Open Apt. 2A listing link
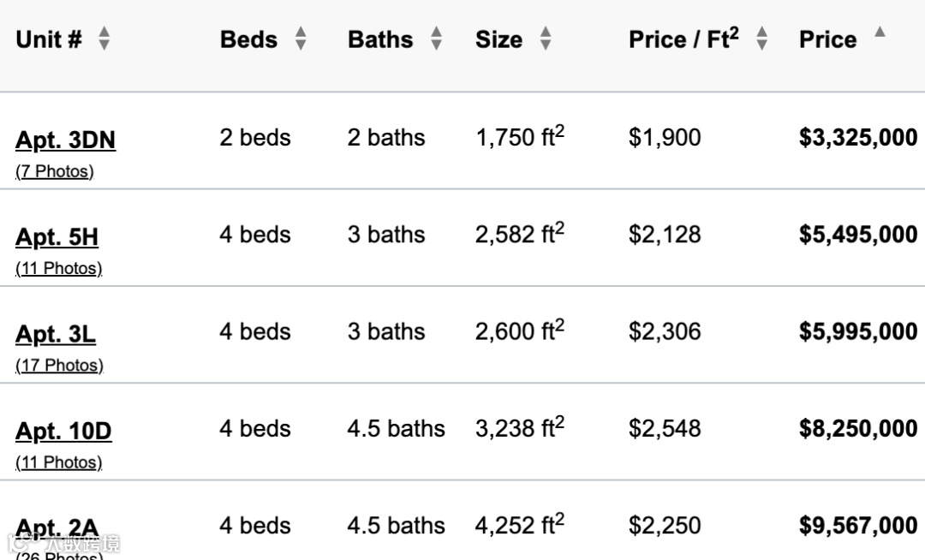The image size is (925, 560). (x=57, y=527)
